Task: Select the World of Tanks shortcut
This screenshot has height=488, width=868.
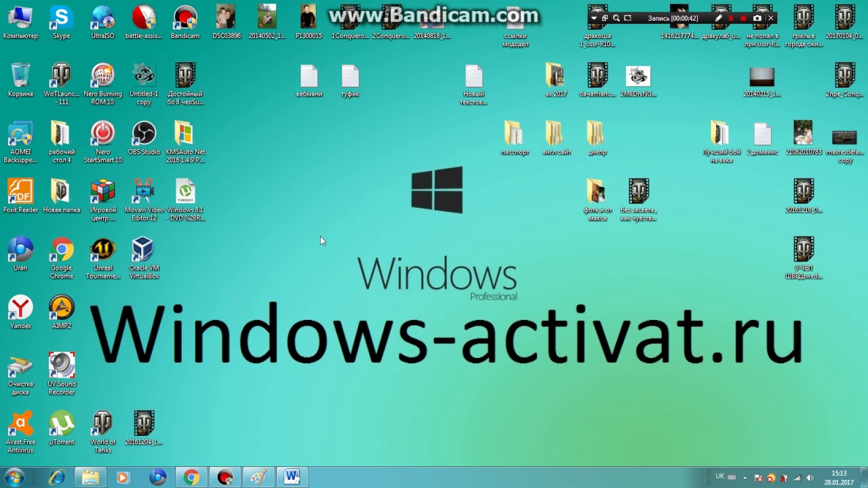Action: [102, 432]
